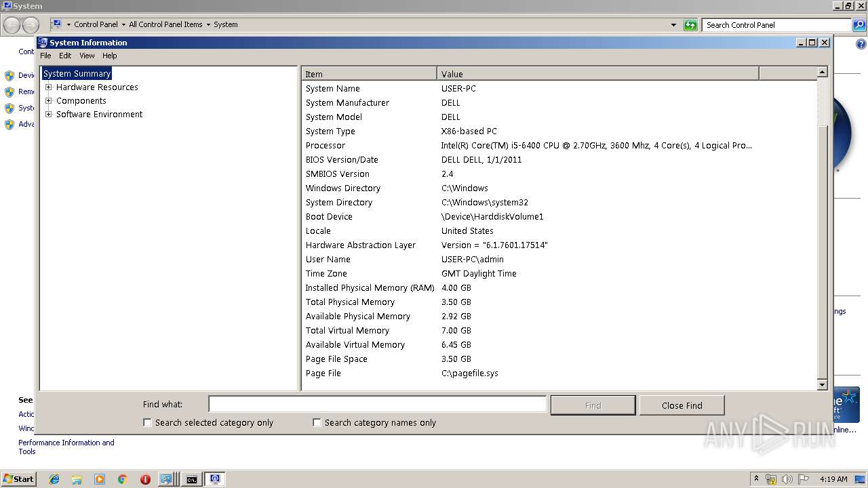Open Google Chrome from the taskbar
Image resolution: width=868 pixels, height=488 pixels.
click(122, 479)
